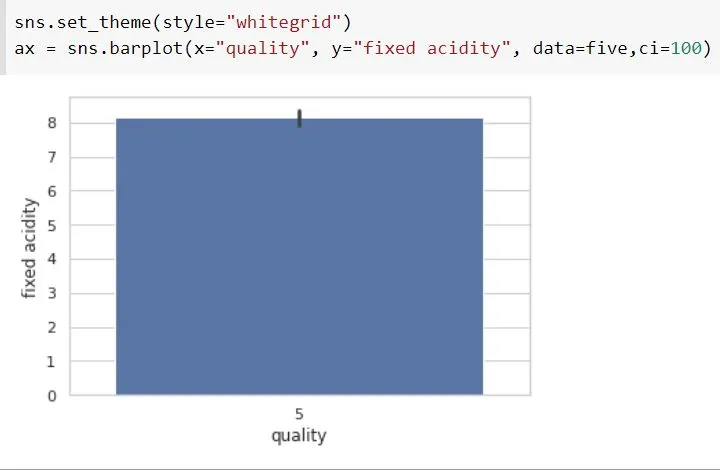The width and height of the screenshot is (720, 470).
Task: Click the y-axis tick label 2
Action: [52, 328]
